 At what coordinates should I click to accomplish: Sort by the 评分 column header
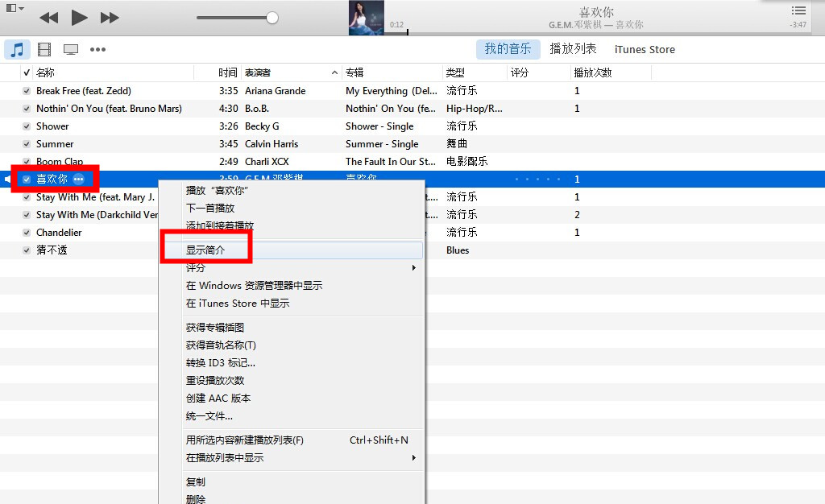[x=539, y=72]
